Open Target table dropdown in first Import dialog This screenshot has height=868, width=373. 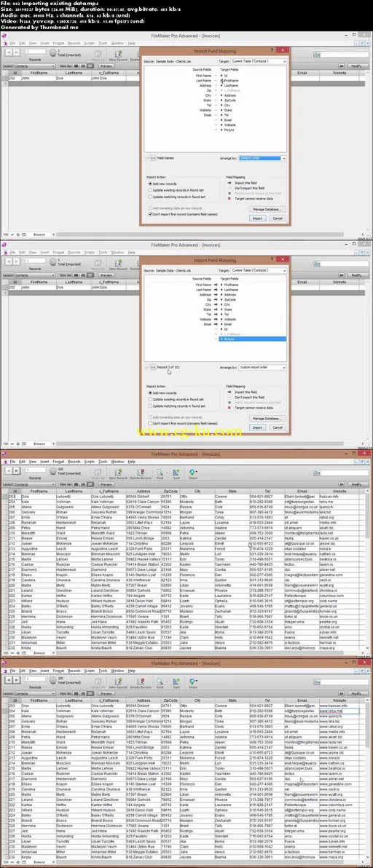point(259,61)
